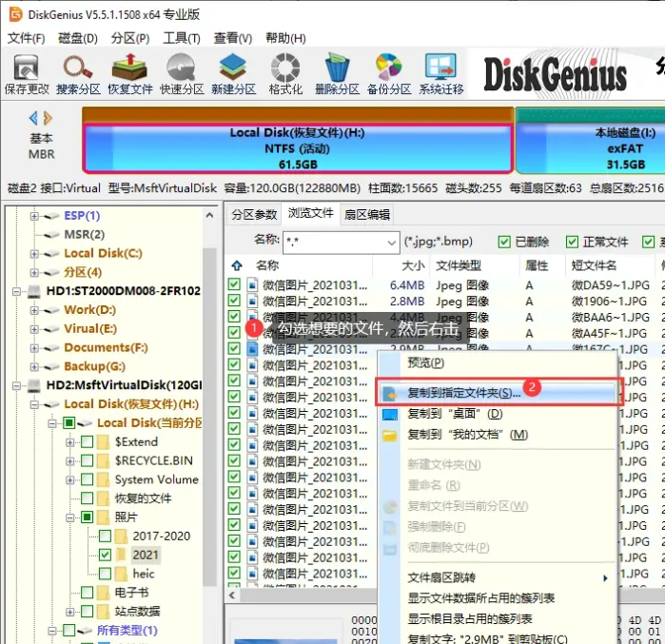This screenshot has width=665, height=644.
Task: Open the 工具(T) menu
Action: [x=182, y=39]
